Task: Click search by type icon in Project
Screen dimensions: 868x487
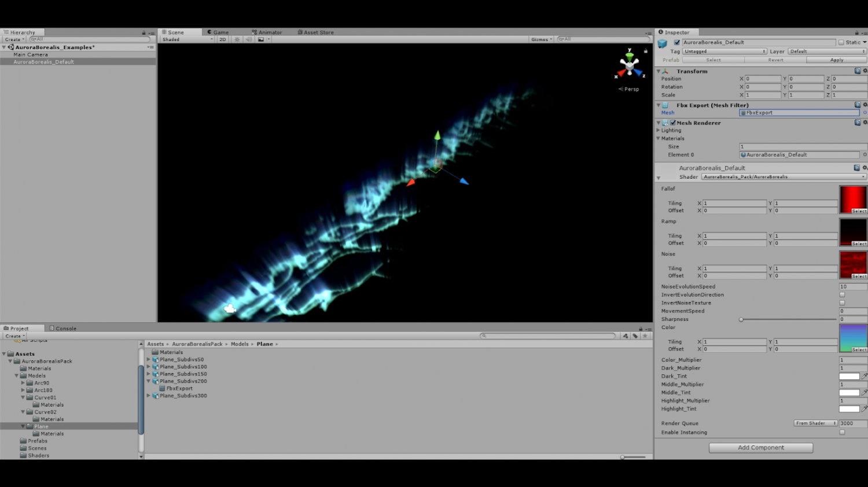Action: [x=626, y=336]
